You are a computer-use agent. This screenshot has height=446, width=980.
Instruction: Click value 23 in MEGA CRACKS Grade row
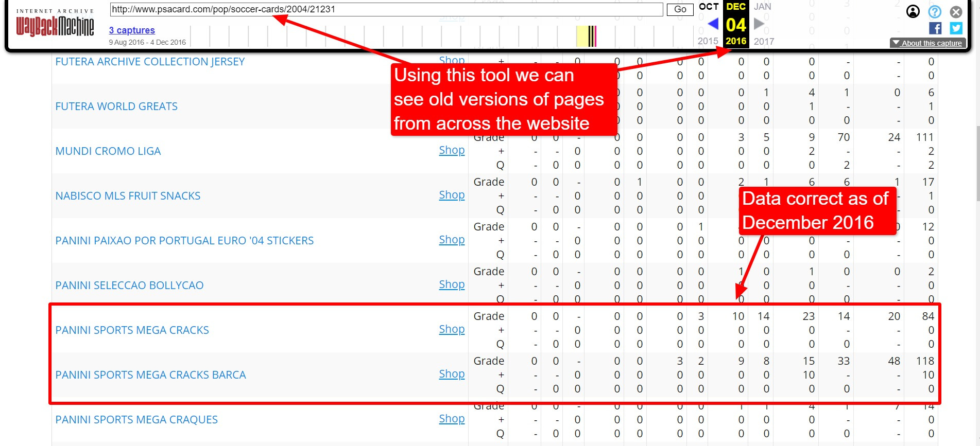(809, 316)
